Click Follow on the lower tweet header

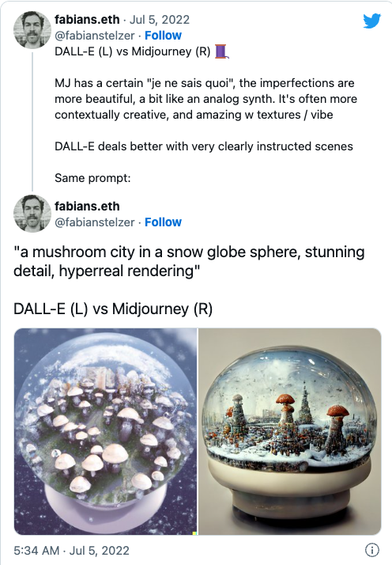(163, 222)
